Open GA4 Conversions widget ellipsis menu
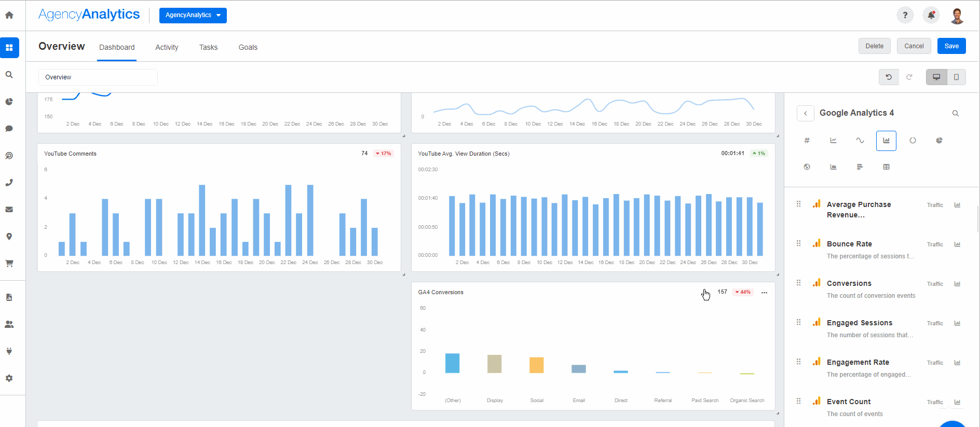 pyautogui.click(x=764, y=293)
